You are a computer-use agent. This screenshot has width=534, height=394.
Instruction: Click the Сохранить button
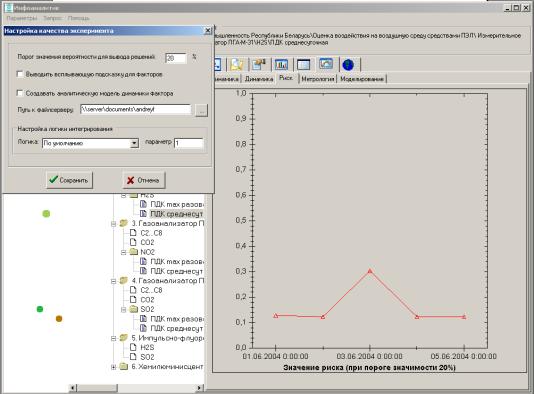point(69,180)
